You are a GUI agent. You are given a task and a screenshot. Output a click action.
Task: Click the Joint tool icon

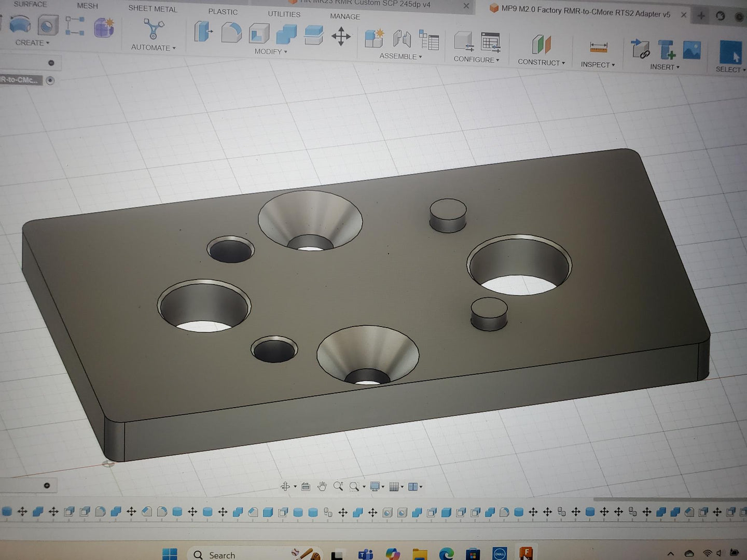pyautogui.click(x=402, y=39)
